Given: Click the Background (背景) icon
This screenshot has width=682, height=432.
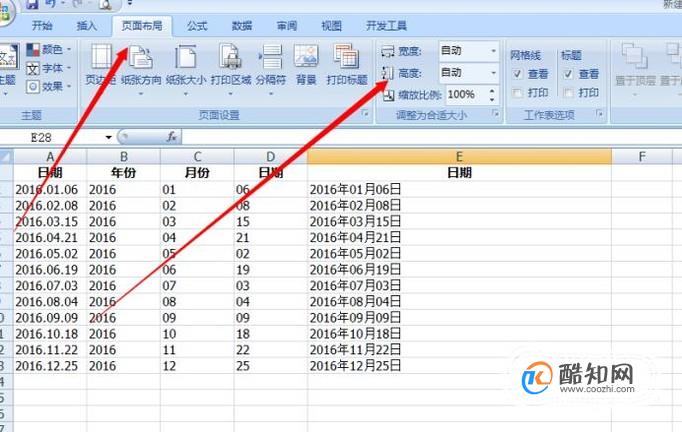Looking at the screenshot, I should pos(306,56).
